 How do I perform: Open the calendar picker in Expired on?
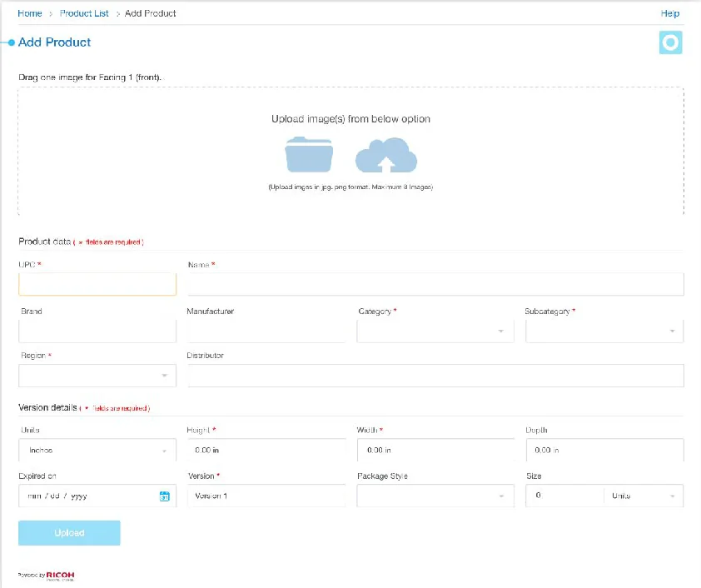pyautogui.click(x=165, y=496)
